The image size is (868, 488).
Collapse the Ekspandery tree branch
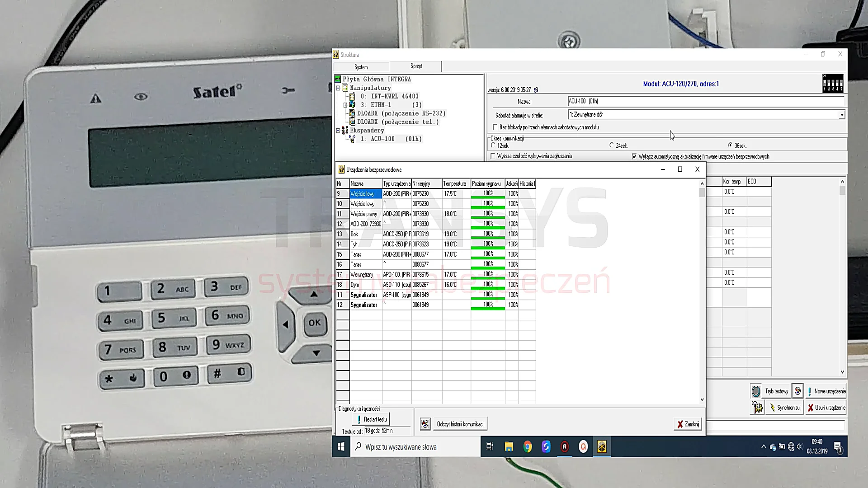338,130
